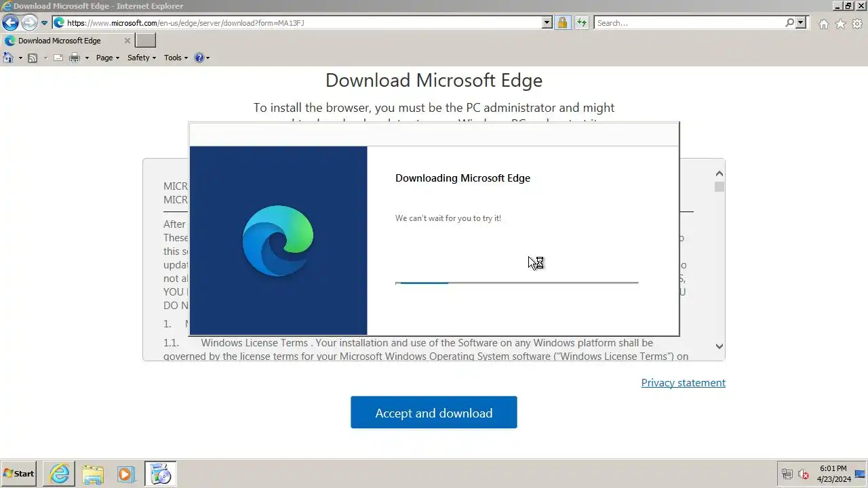The image size is (868, 488).
Task: Click the RSS feeds icon
Action: point(33,58)
